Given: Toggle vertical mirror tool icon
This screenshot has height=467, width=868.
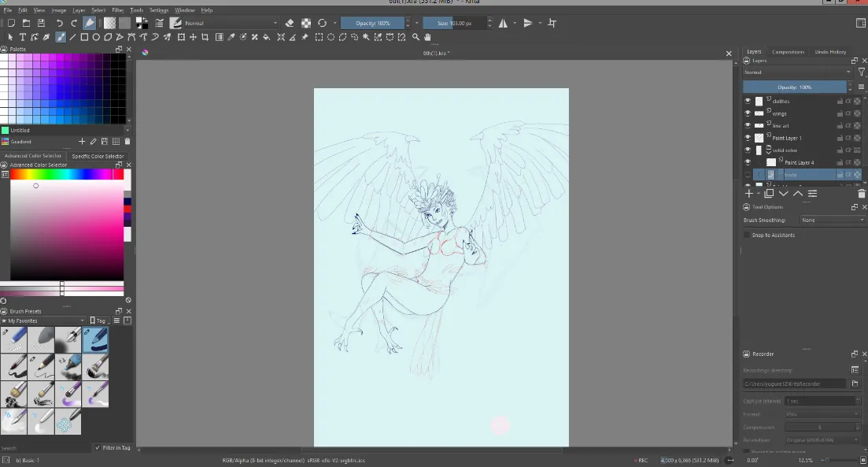Looking at the screenshot, I should click(x=527, y=23).
